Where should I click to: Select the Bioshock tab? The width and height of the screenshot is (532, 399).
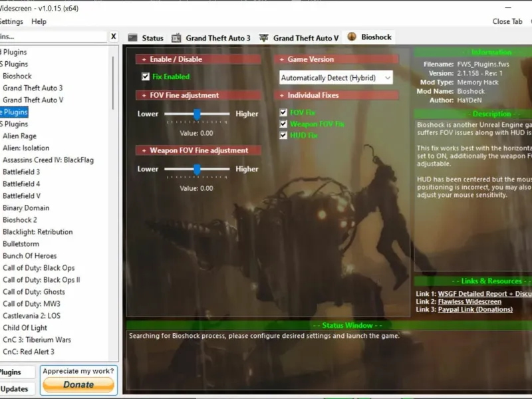[370, 37]
